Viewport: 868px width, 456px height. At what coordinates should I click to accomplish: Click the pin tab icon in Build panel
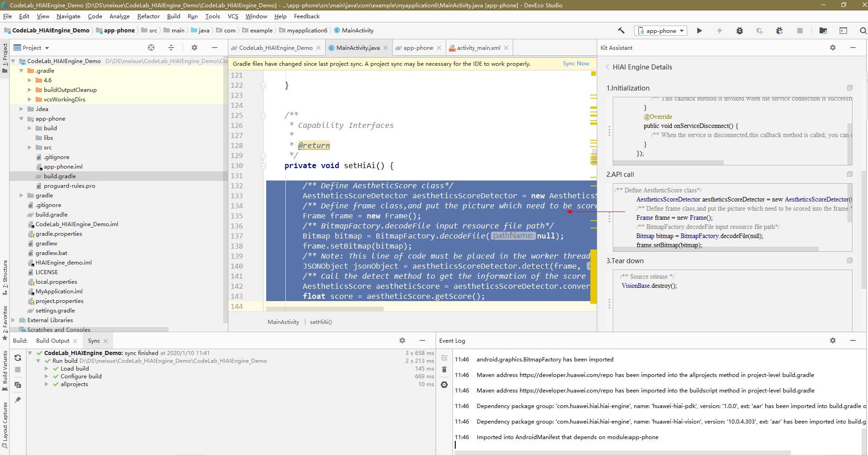point(18,400)
